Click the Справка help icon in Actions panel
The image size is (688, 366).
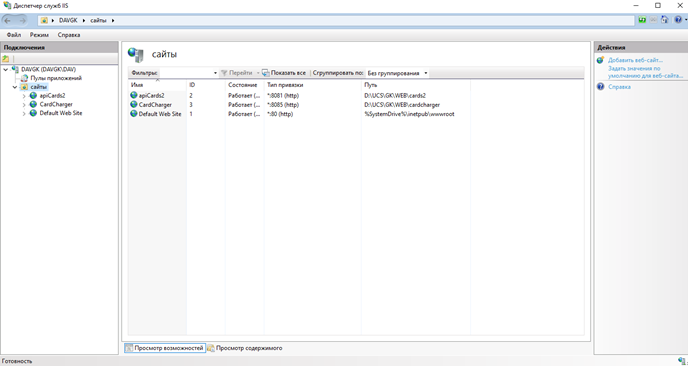pyautogui.click(x=601, y=87)
